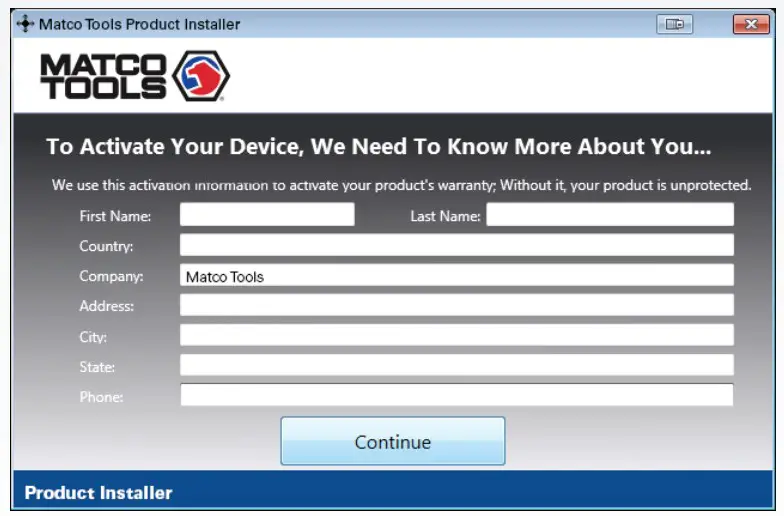Screen dimensions: 784x516
Task: Focus the First Name input field
Action: pyautogui.click(x=267, y=214)
